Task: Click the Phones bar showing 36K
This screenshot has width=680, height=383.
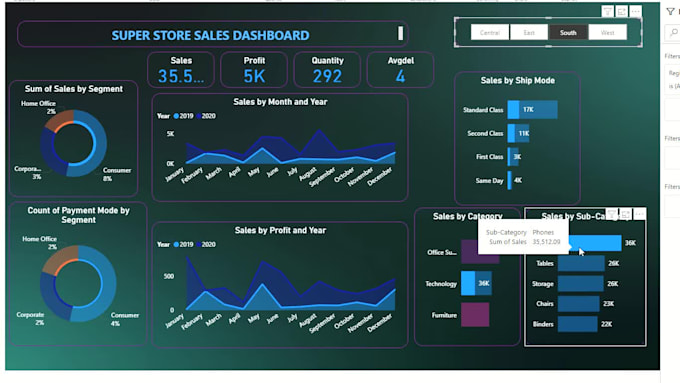Action: 595,243
